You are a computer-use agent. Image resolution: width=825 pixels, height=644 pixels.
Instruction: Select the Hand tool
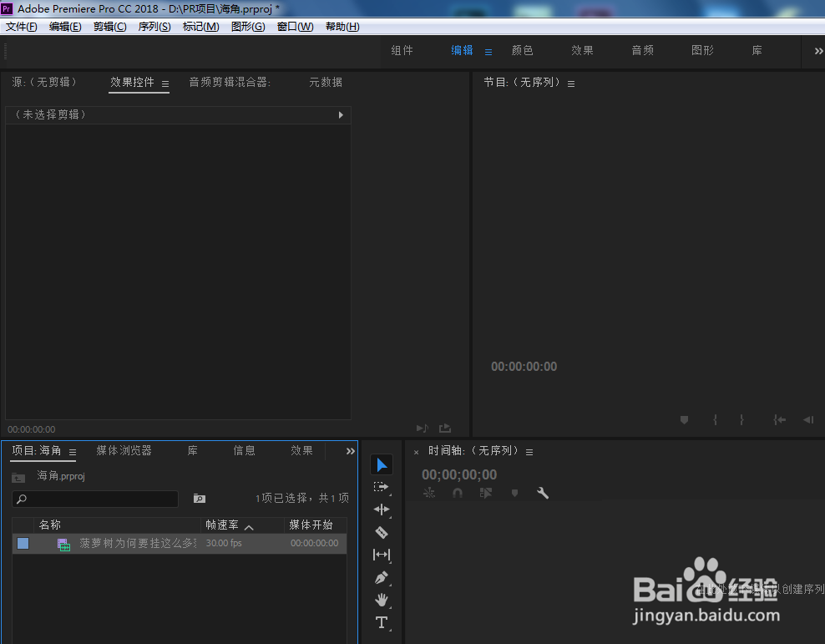382,600
